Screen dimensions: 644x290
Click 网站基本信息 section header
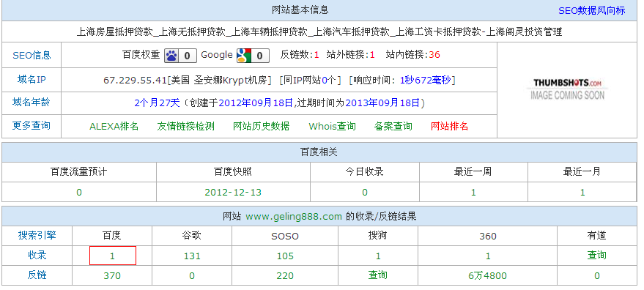(x=300, y=10)
